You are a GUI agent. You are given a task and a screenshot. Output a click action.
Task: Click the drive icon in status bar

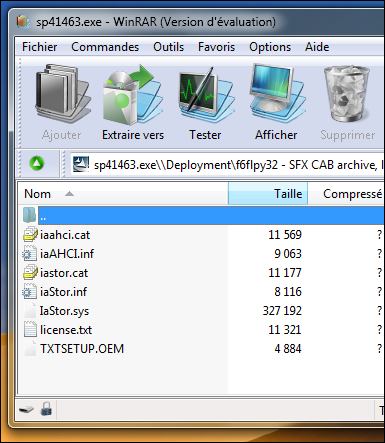click(26, 409)
